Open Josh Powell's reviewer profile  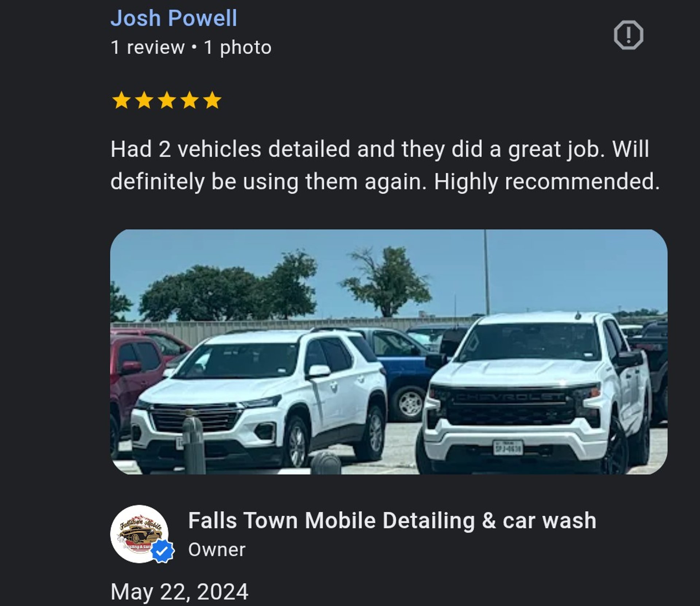[174, 18]
